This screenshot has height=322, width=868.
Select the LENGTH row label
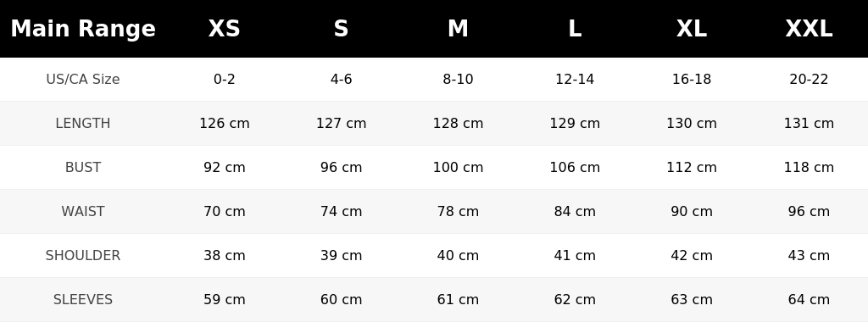(x=83, y=124)
